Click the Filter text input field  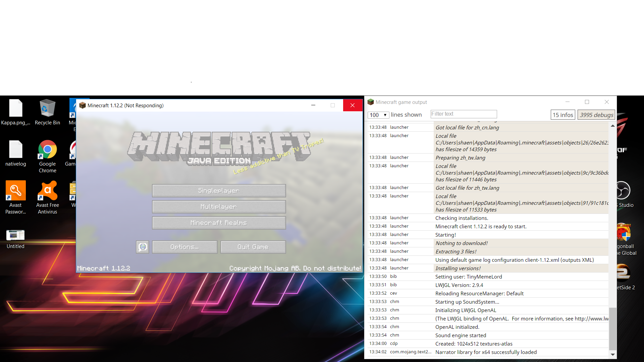click(463, 114)
